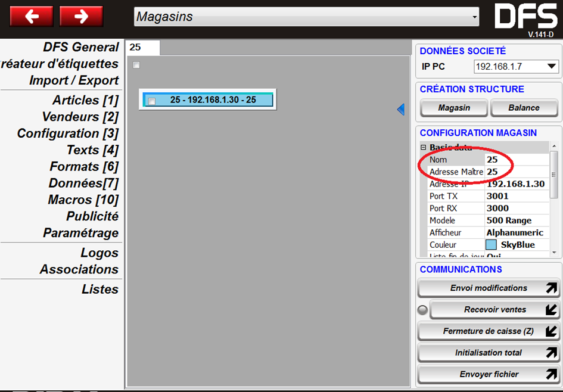The width and height of the screenshot is (563, 392).
Task: Click the Balance creation button
Action: 524,108
